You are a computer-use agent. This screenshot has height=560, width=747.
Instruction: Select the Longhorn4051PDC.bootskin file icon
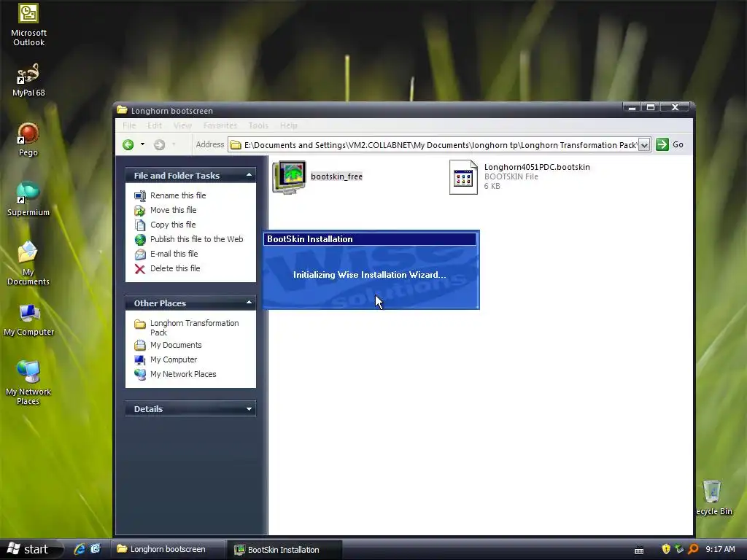coord(463,177)
